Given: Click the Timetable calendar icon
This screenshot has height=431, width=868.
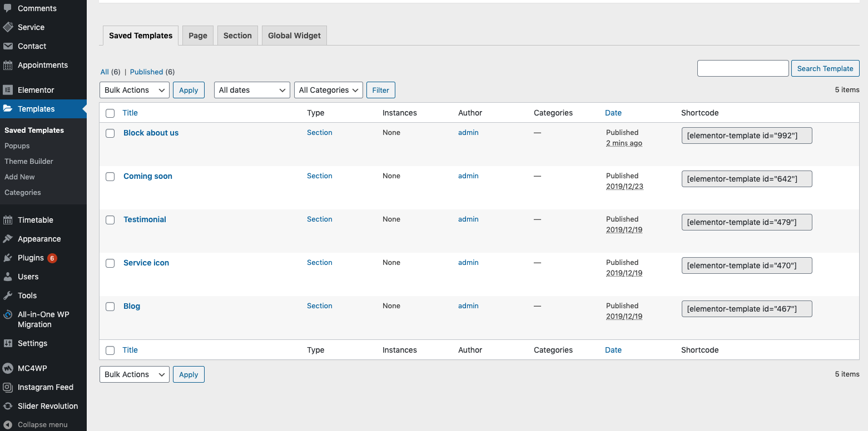Looking at the screenshot, I should tap(8, 220).
